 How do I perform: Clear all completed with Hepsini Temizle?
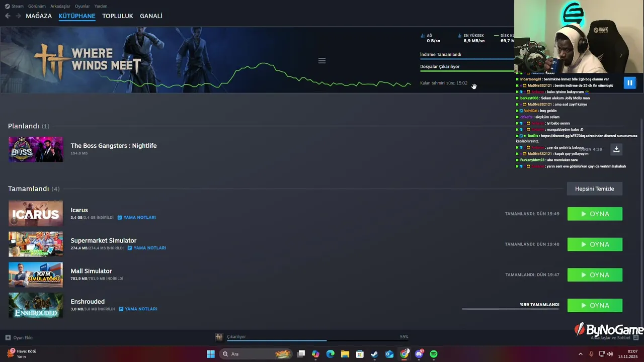point(595,189)
